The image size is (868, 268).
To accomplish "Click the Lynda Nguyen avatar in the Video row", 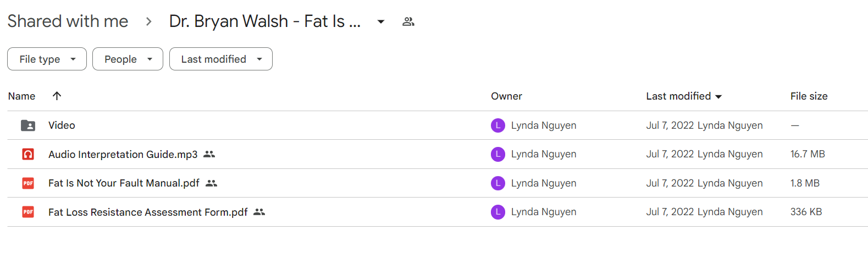I will (498, 125).
